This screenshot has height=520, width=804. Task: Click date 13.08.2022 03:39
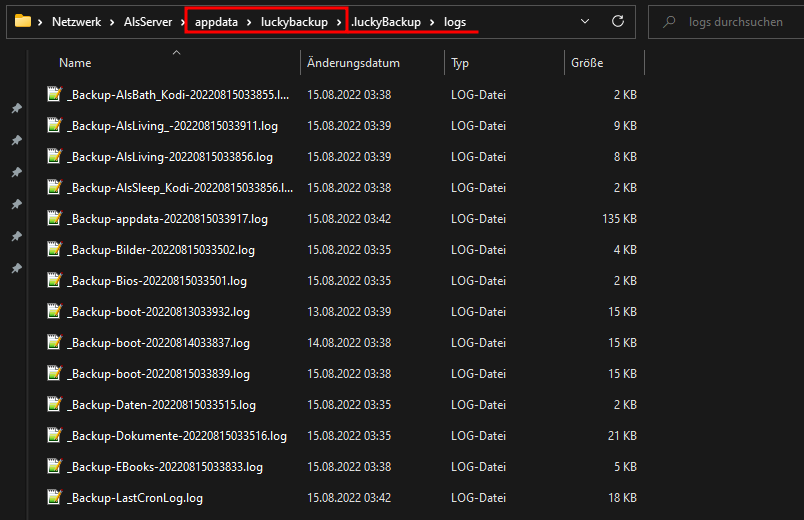pyautogui.click(x=349, y=312)
